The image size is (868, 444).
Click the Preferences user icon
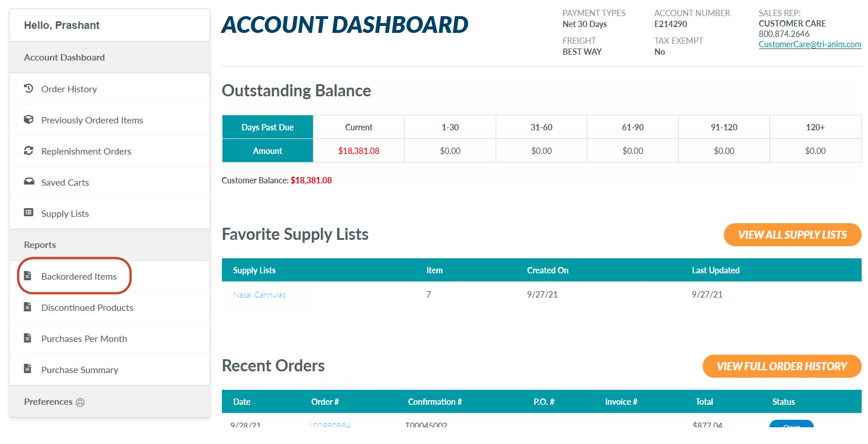(80, 402)
